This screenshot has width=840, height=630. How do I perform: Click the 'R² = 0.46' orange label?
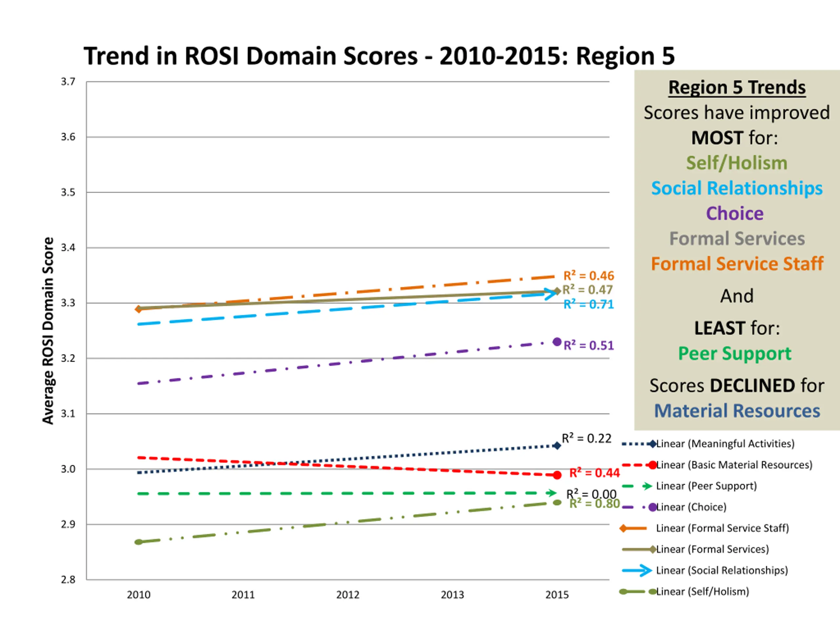[x=589, y=276]
